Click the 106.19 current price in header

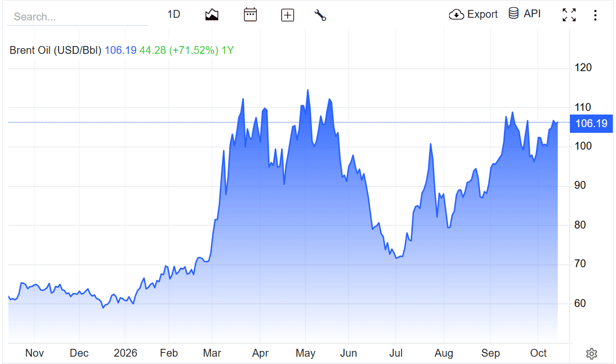point(120,50)
